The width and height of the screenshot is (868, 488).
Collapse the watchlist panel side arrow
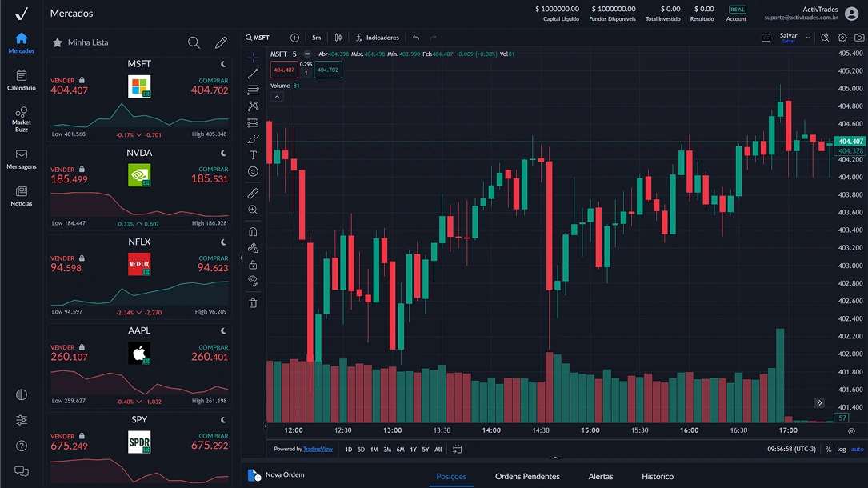click(x=242, y=258)
